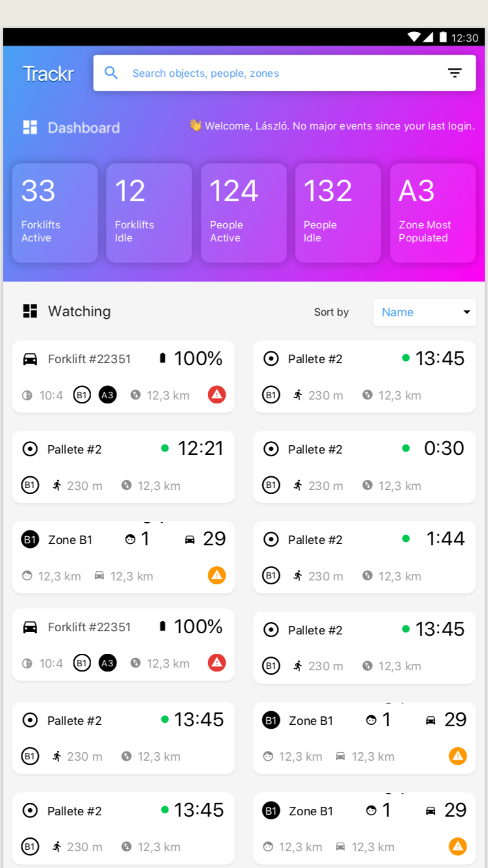Select the People Idle stat card
Viewport: 488px width, 868px height.
(338, 213)
